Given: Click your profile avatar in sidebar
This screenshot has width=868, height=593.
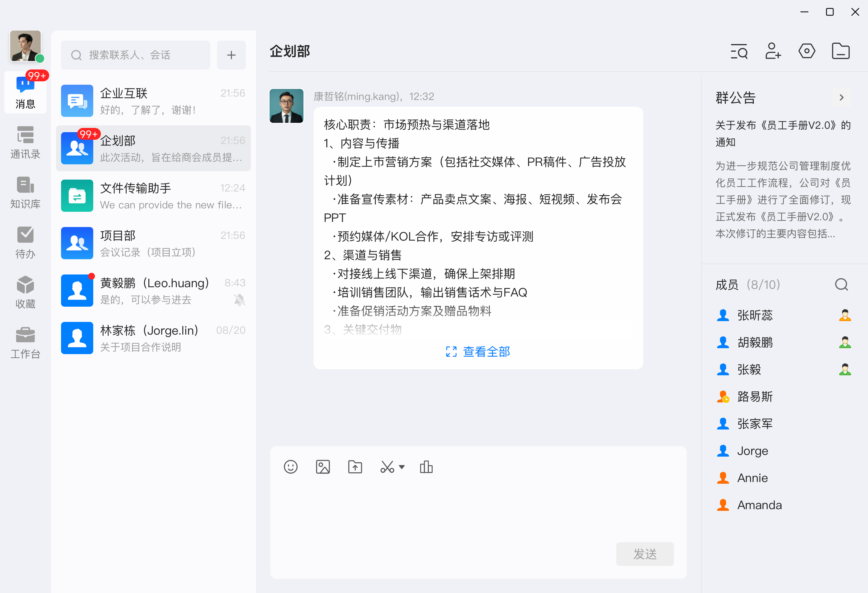Looking at the screenshot, I should (x=25, y=46).
